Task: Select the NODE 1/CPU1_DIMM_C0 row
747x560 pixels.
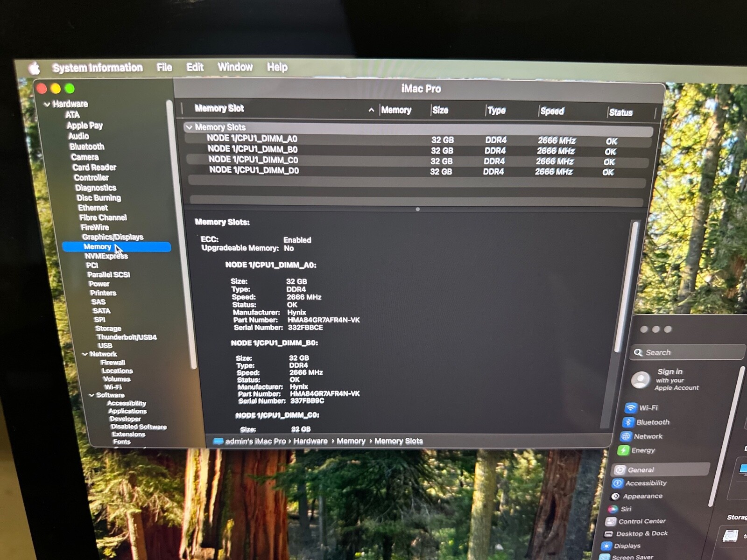Action: (x=417, y=161)
